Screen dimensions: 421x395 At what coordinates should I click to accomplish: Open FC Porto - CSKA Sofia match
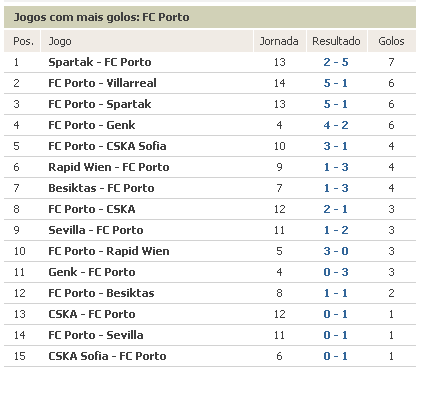(107, 146)
